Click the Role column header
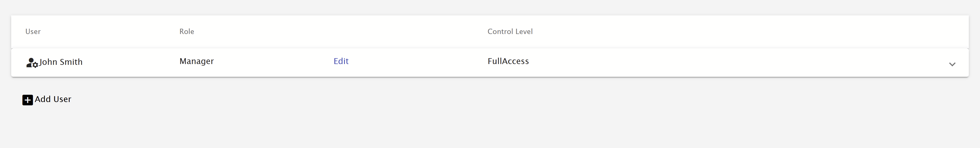 (x=187, y=32)
